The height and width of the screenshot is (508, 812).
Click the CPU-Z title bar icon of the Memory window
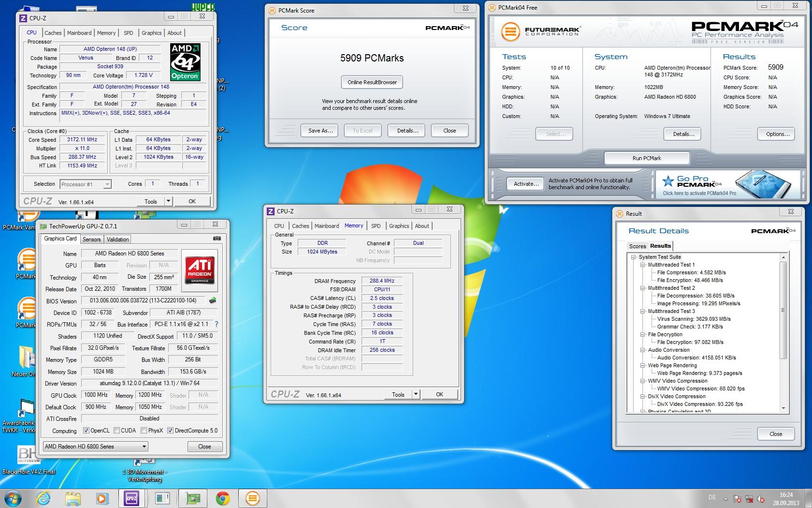271,211
